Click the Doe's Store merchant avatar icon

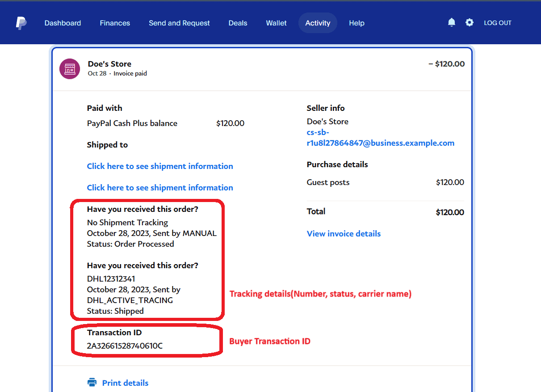click(x=70, y=69)
